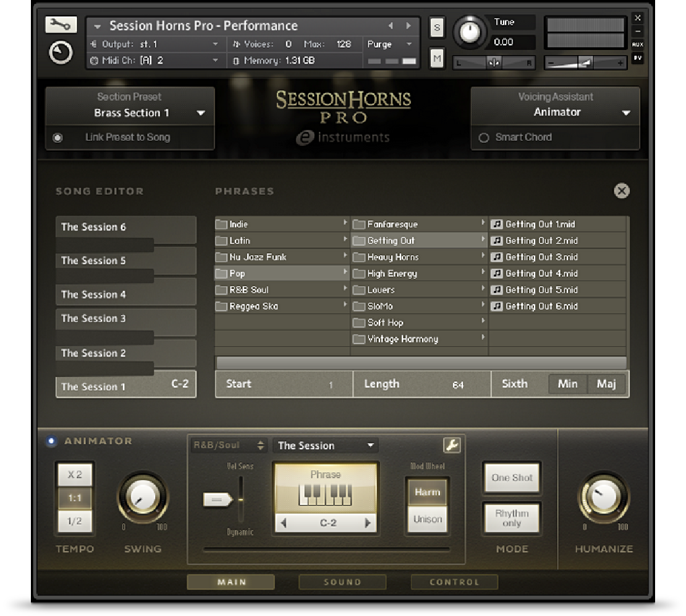Image resolution: width=686 pixels, height=616 pixels.
Task: Click the phrase browser horizontal scrollbar
Action: pyautogui.click(x=421, y=362)
